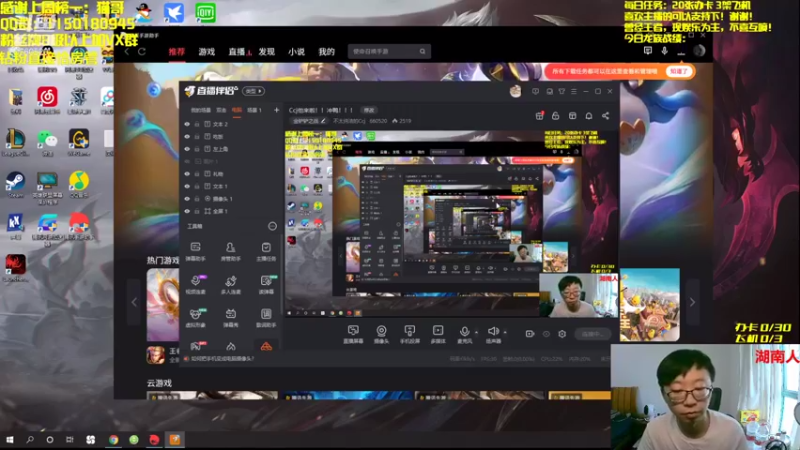Open the 游戏 tab in the game center
The width and height of the screenshot is (800, 450).
click(x=207, y=52)
